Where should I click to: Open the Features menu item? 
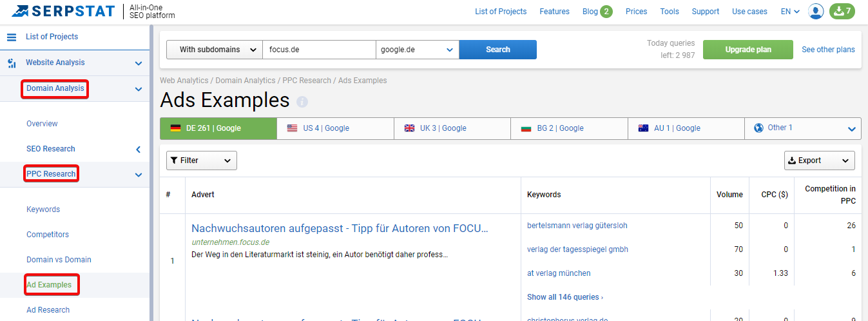pyautogui.click(x=554, y=12)
